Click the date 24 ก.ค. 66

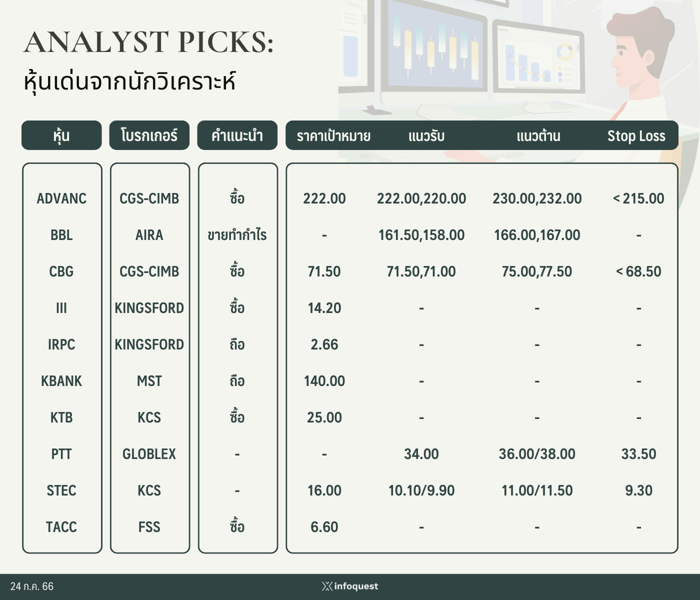pos(32,586)
